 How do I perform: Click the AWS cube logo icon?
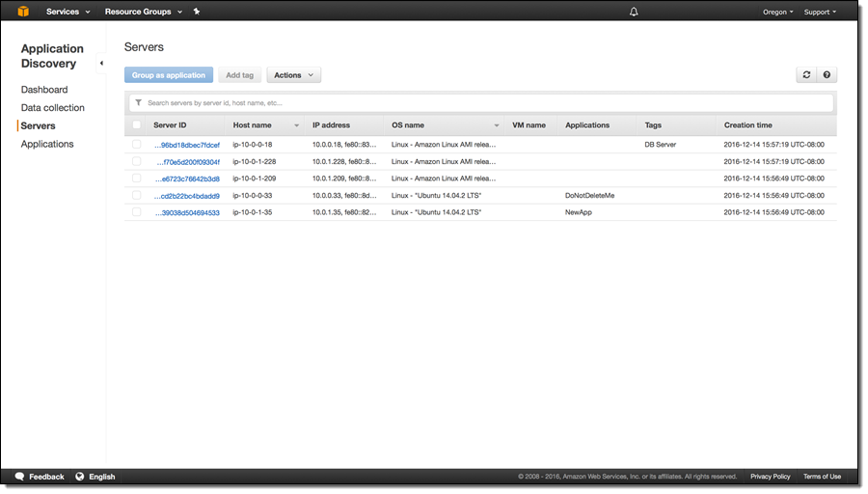click(x=22, y=12)
